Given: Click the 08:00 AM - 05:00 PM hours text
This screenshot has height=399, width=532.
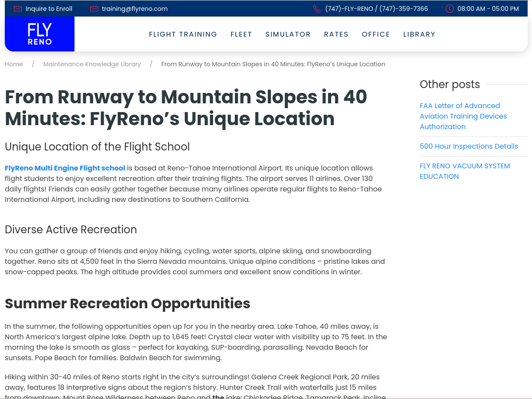Looking at the screenshot, I should [488, 9].
